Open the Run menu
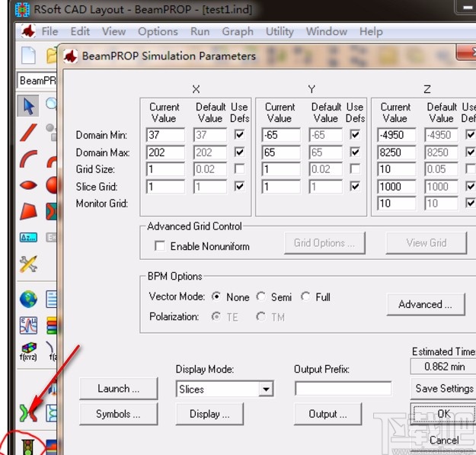This screenshot has width=476, height=455. click(x=200, y=31)
